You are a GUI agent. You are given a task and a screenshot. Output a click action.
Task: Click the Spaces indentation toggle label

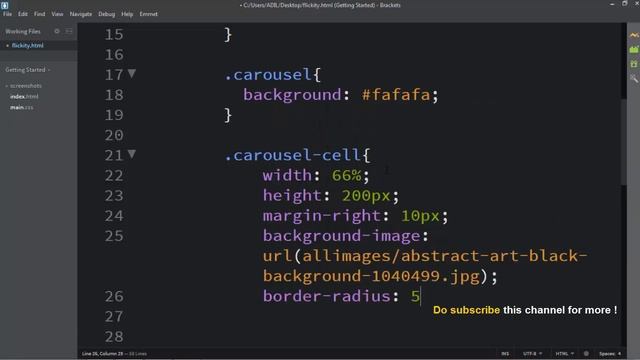click(607, 353)
